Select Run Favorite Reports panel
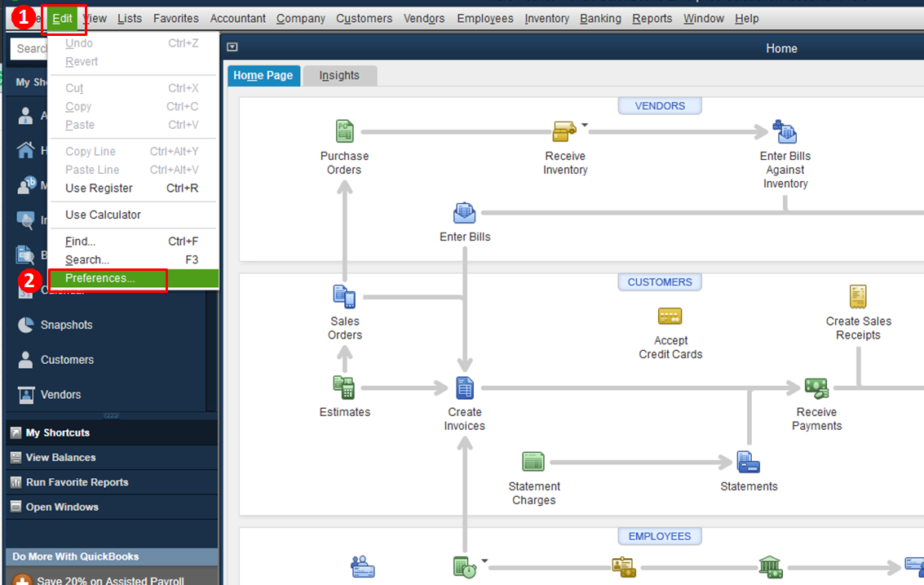Screen dimensions: 924x585 tap(112, 482)
